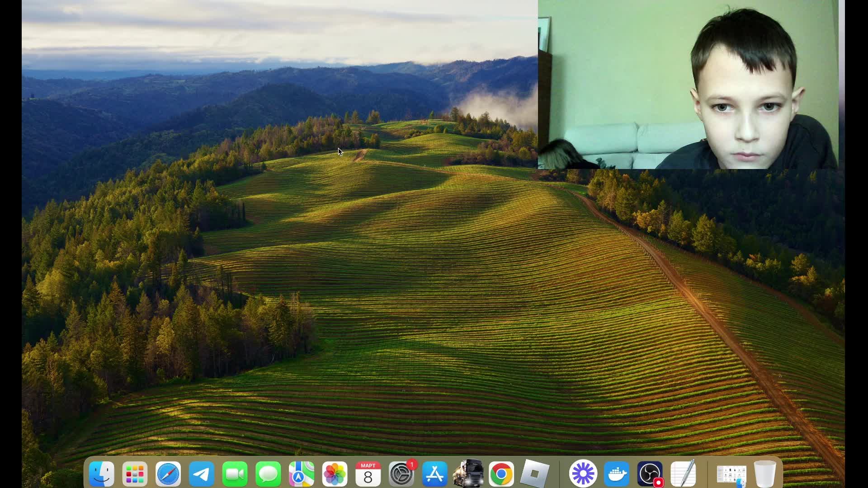Switch to OBS Studio recording icon
868x488 pixels.
tap(650, 474)
